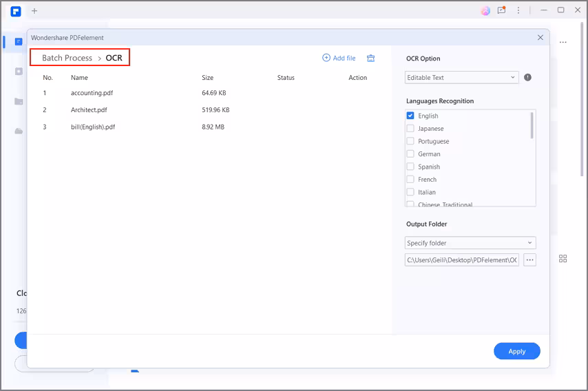
Task: Click the gray square icon in left sidebar
Action: pos(19,71)
